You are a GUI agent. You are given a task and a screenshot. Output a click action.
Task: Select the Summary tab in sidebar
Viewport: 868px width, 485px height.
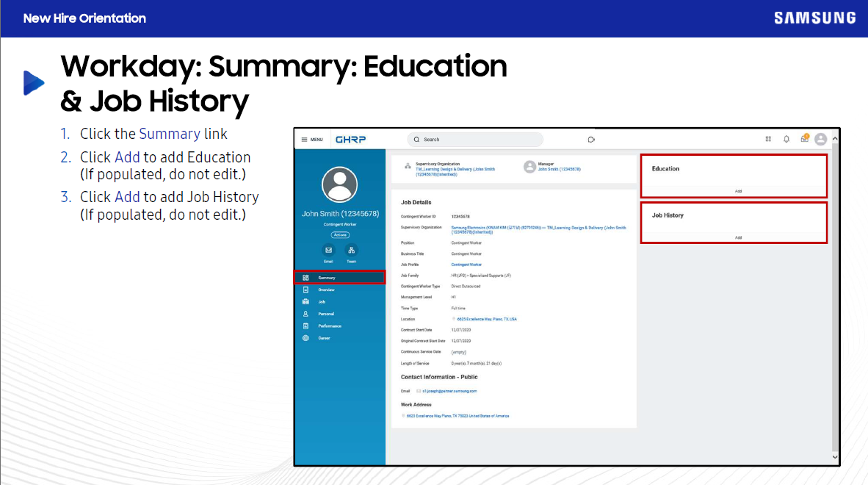tap(327, 278)
